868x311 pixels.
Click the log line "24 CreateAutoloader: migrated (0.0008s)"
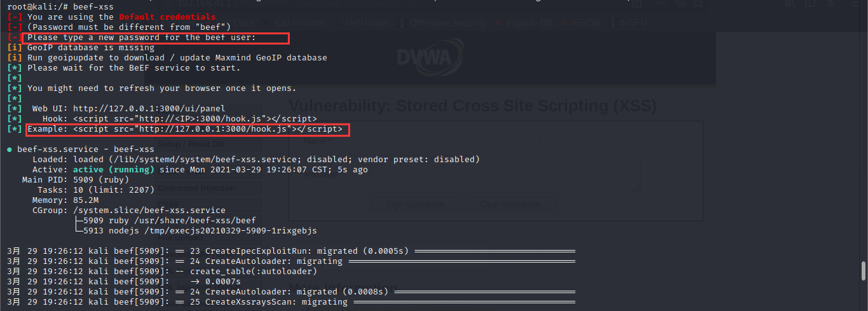point(291,292)
